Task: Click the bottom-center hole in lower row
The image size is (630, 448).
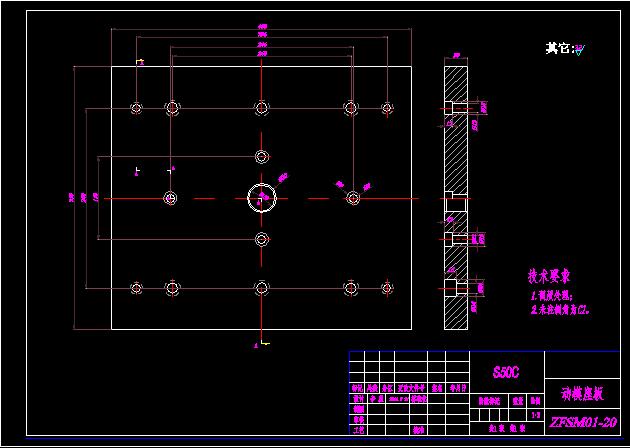Action: coord(262,288)
